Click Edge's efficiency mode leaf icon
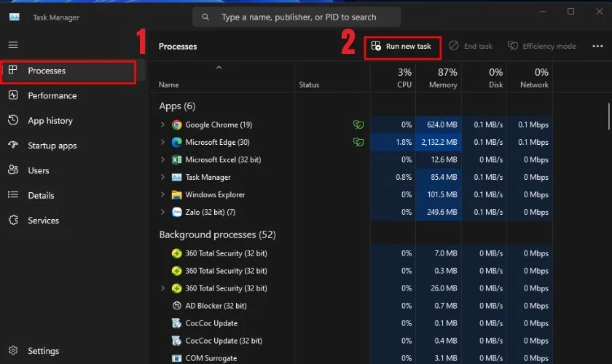 pyautogui.click(x=358, y=143)
